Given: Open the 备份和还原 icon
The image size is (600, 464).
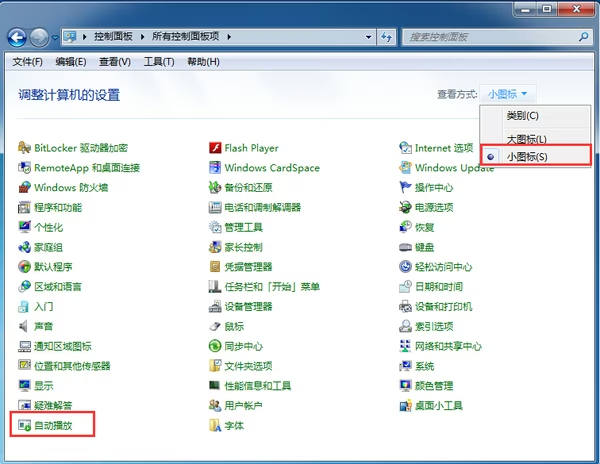Looking at the screenshot, I should coord(215,187).
